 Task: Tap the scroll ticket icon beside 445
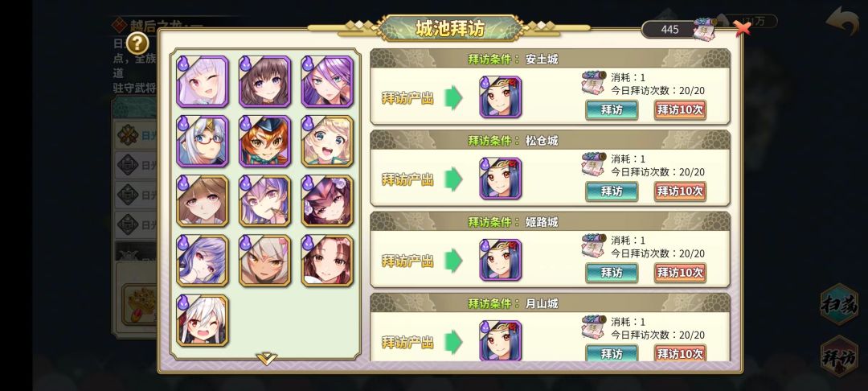point(703,29)
